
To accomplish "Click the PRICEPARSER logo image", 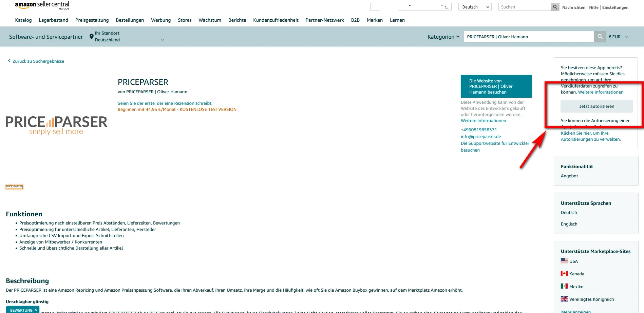I will [x=56, y=125].
